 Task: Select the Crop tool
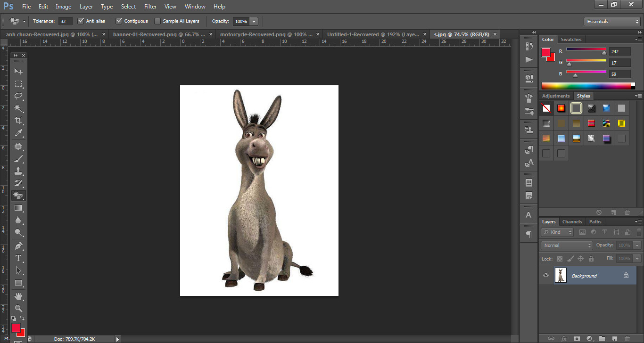point(18,121)
